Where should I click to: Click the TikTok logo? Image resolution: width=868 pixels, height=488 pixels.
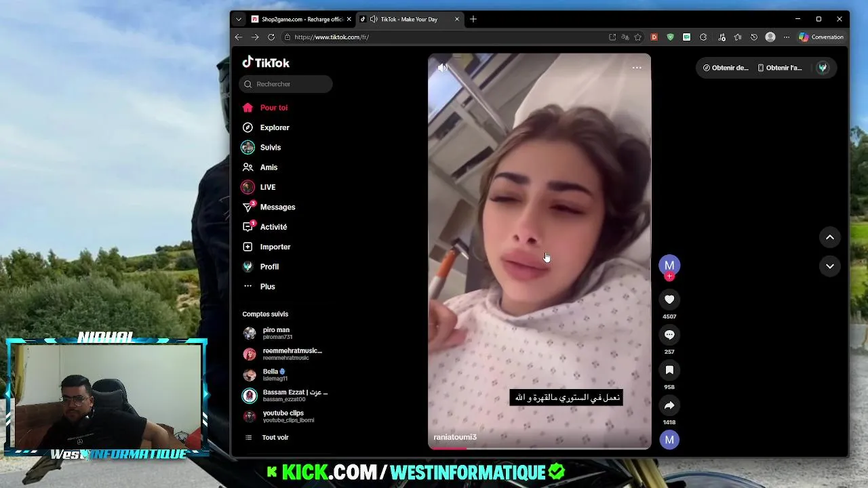[266, 62]
